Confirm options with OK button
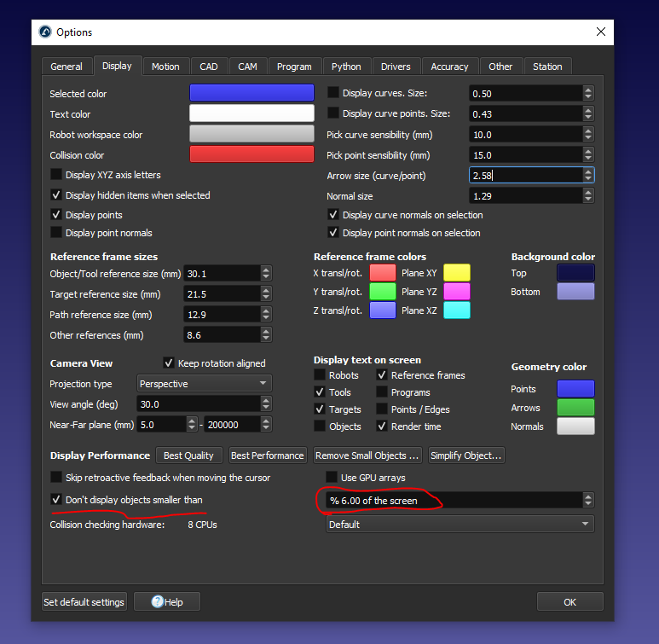 click(569, 602)
